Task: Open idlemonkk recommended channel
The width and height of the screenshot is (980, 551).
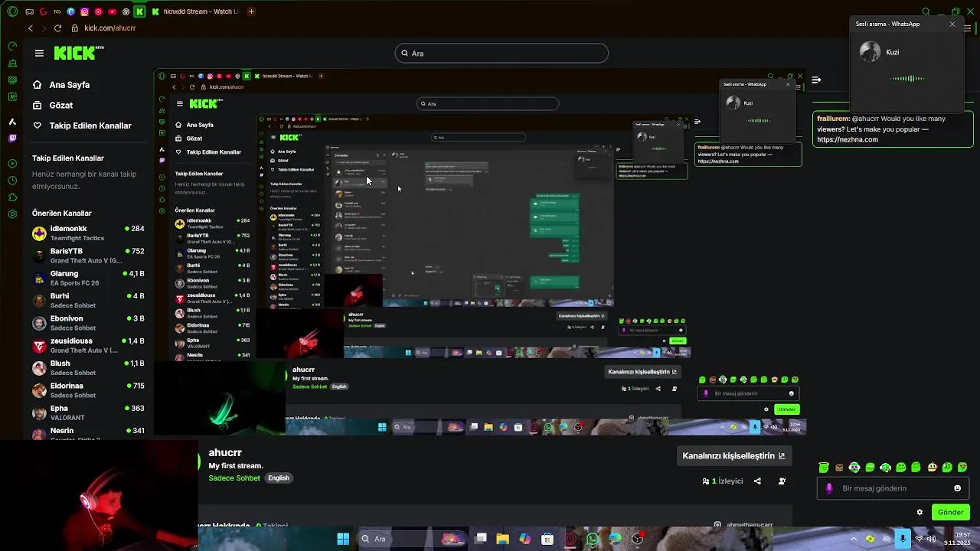Action: [88, 233]
